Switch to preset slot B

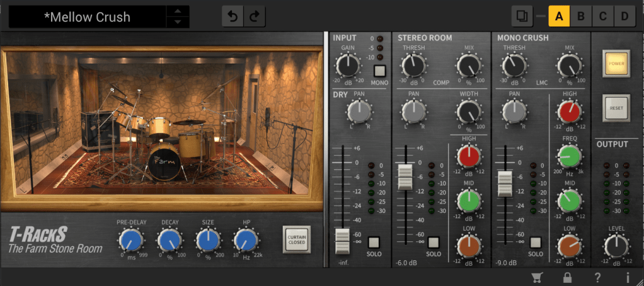tap(580, 16)
